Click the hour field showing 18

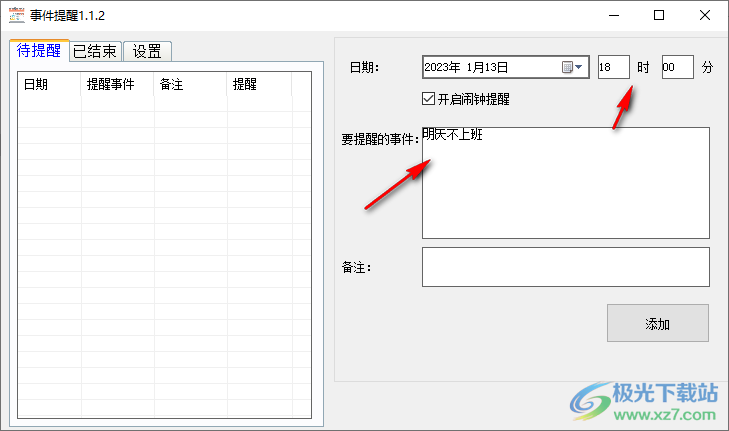click(x=614, y=67)
